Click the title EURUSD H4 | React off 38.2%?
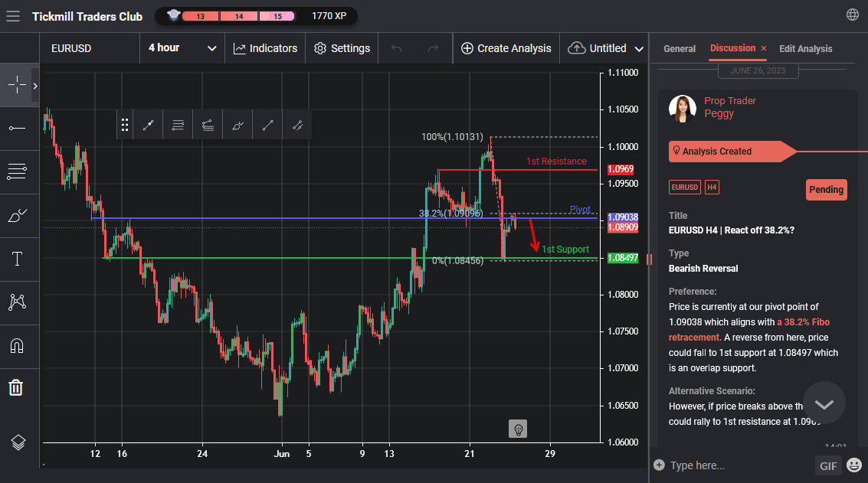 pos(732,230)
